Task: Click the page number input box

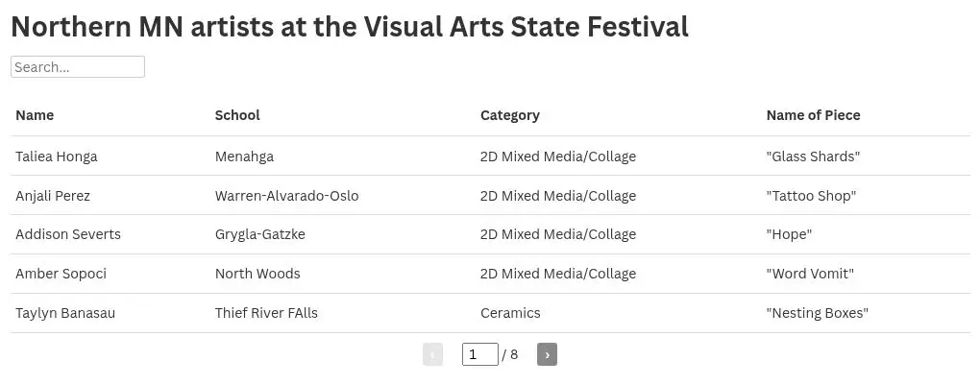Action: point(479,354)
